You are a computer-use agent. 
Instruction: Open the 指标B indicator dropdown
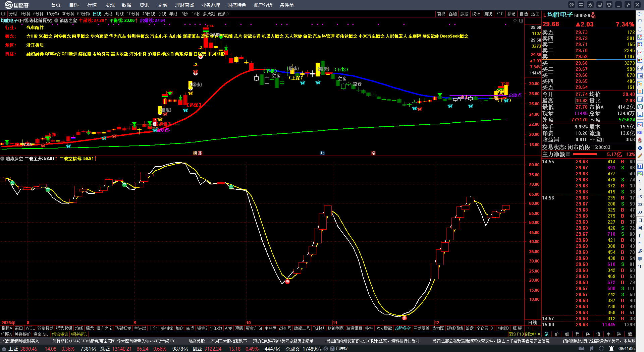(x=503, y=328)
